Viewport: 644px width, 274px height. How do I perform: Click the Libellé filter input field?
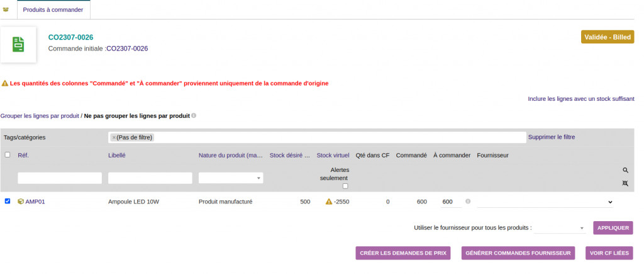point(150,178)
